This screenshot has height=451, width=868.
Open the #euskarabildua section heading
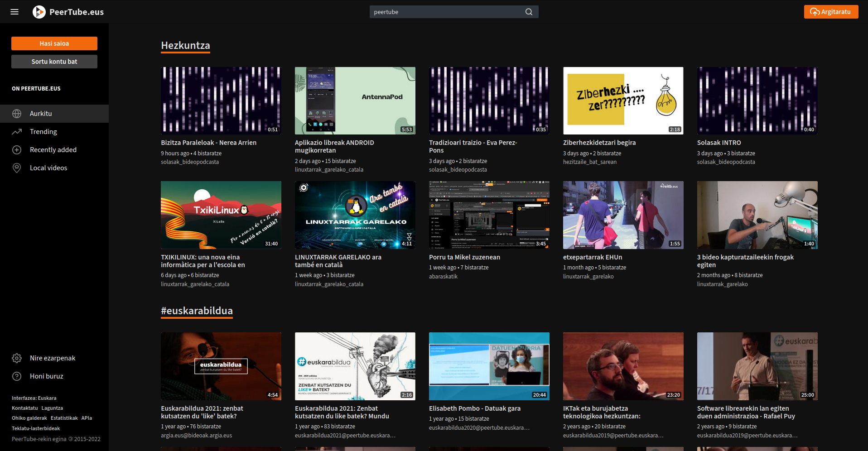(x=197, y=311)
